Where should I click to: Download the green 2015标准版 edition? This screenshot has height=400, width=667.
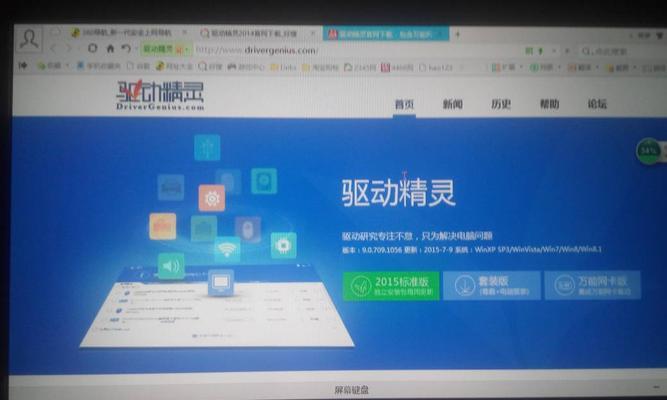click(391, 286)
